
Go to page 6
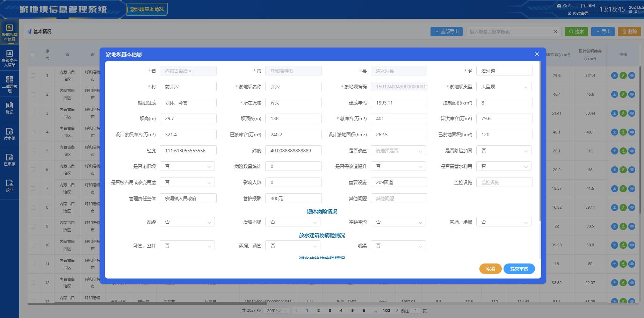pyautogui.click(x=364, y=310)
